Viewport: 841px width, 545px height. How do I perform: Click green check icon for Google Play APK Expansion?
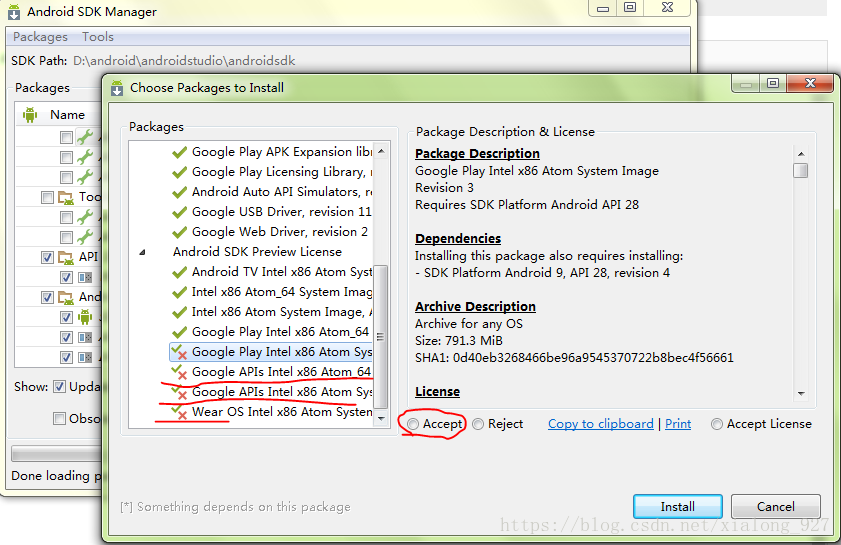coord(179,152)
